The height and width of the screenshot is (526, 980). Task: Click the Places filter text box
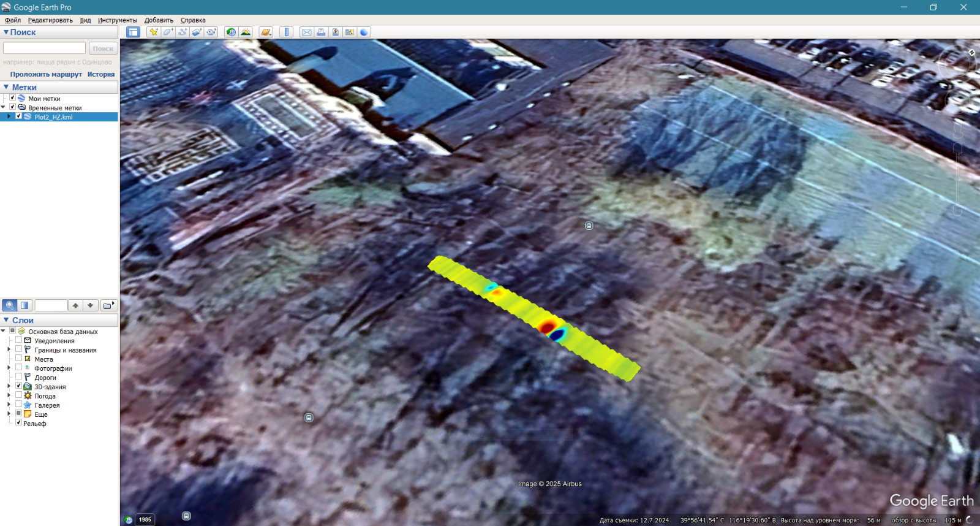click(51, 305)
